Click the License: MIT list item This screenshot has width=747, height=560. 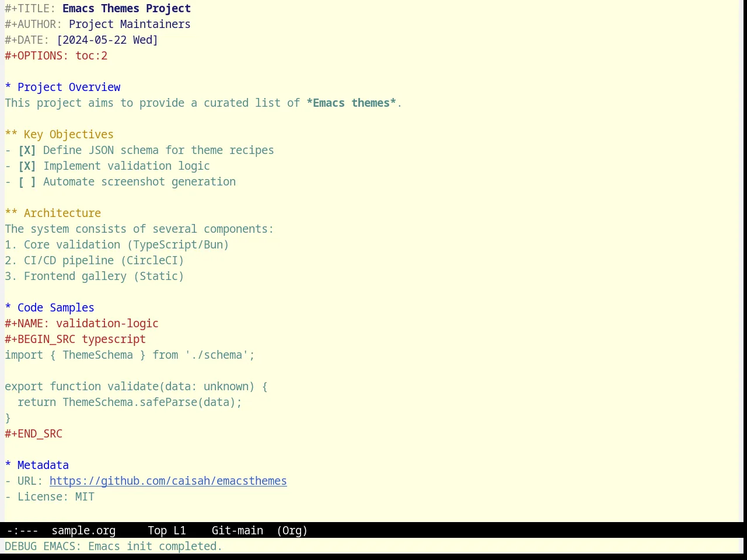pyautogui.click(x=50, y=496)
